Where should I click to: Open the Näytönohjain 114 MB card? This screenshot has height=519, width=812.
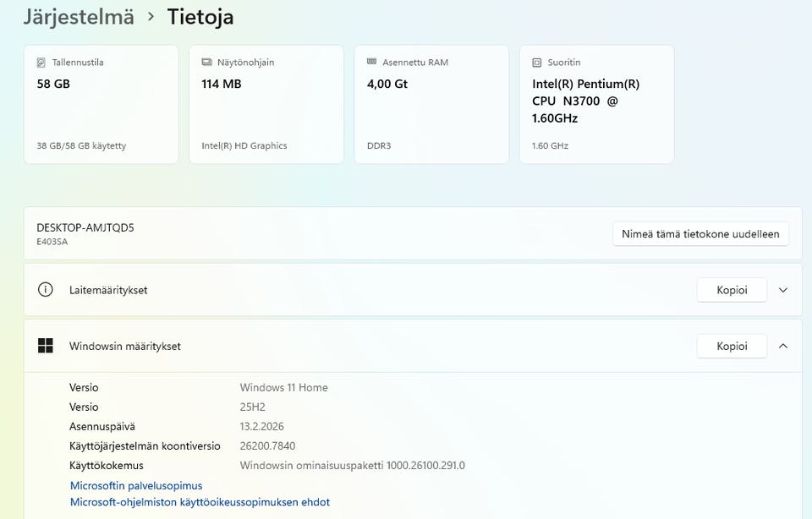point(266,104)
